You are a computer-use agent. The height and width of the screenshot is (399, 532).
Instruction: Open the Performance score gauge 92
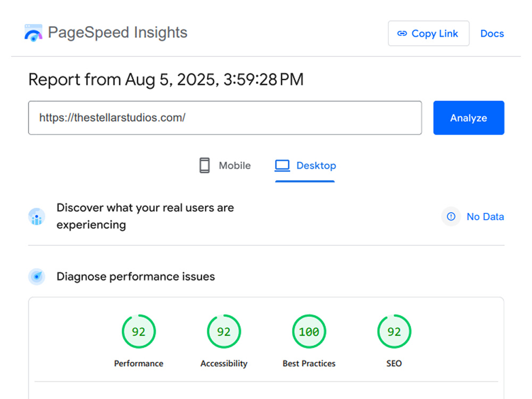[x=139, y=331]
